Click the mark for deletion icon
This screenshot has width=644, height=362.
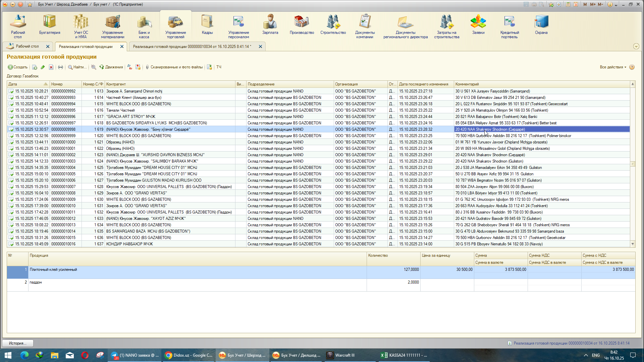coord(51,67)
